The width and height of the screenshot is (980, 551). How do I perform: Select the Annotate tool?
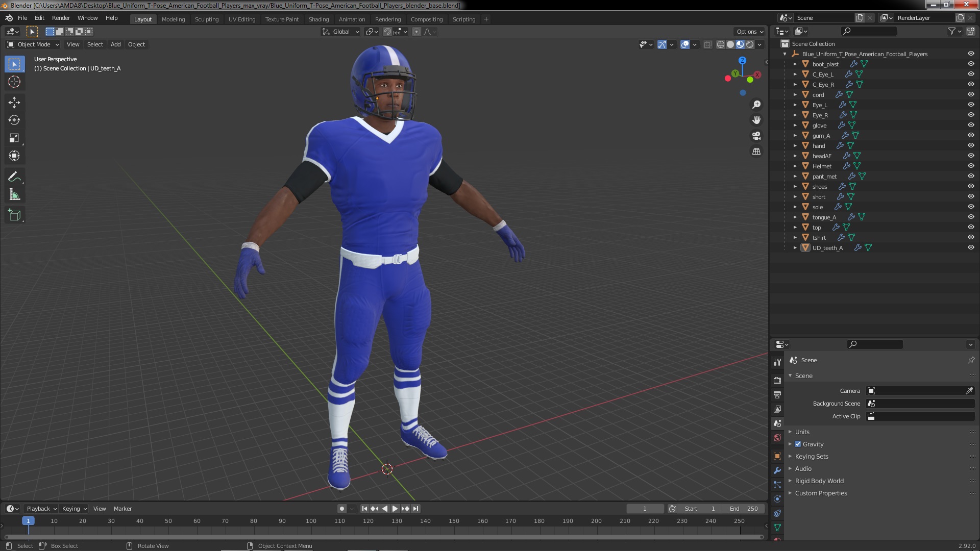14,177
